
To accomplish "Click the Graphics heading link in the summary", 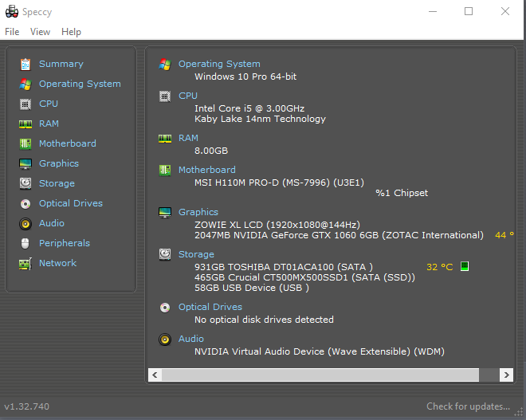I will point(198,212).
